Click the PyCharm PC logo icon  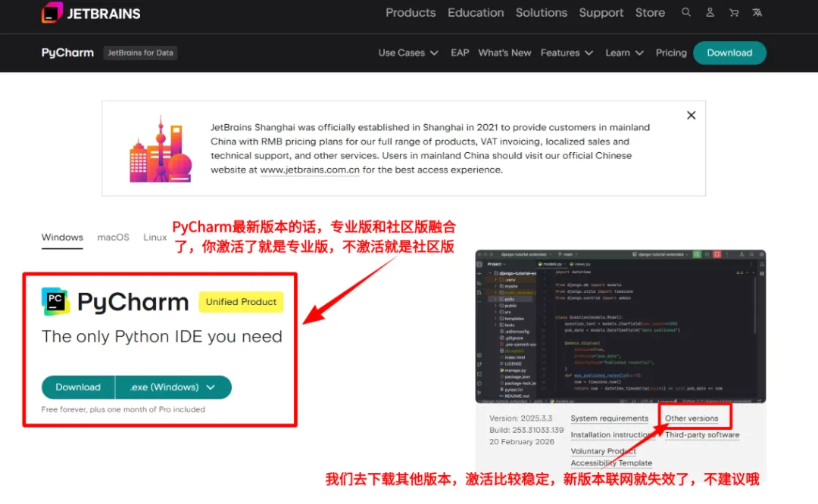tap(55, 301)
